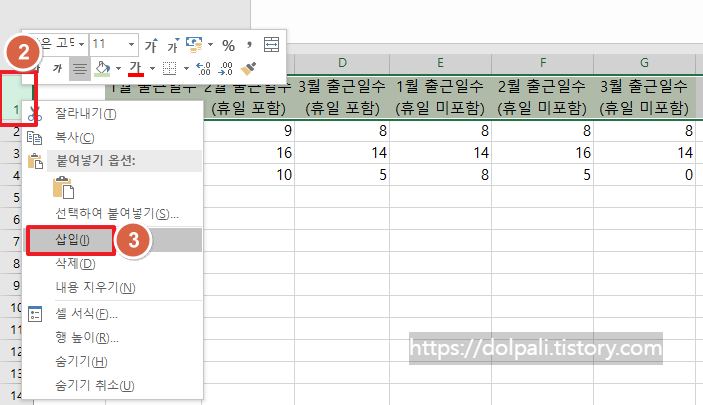This screenshot has width=703, height=405.
Task: Open the borders icon in the mini toolbar
Action: tap(169, 69)
